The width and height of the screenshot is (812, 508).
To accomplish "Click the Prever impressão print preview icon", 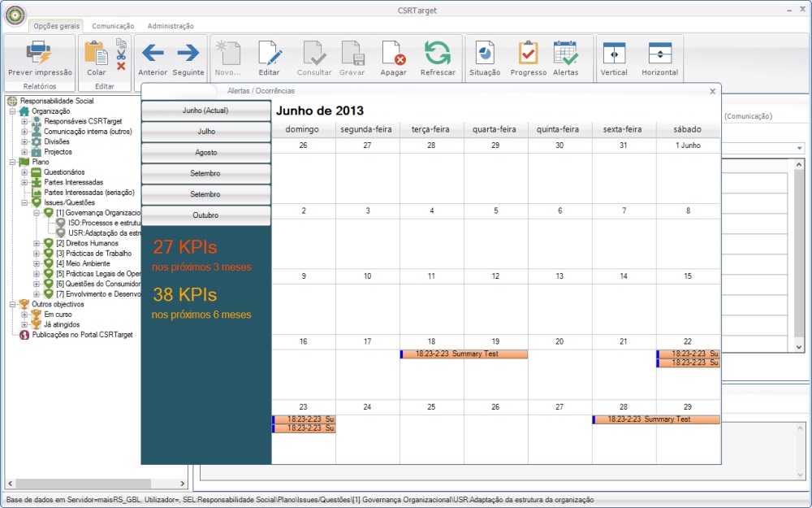I will 40,54.
